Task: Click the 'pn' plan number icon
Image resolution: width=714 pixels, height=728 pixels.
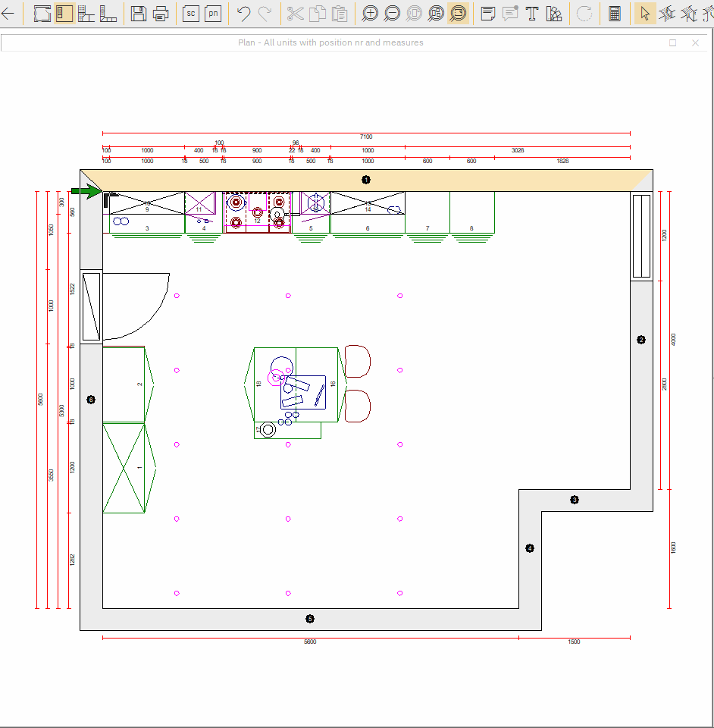Action: tap(213, 13)
